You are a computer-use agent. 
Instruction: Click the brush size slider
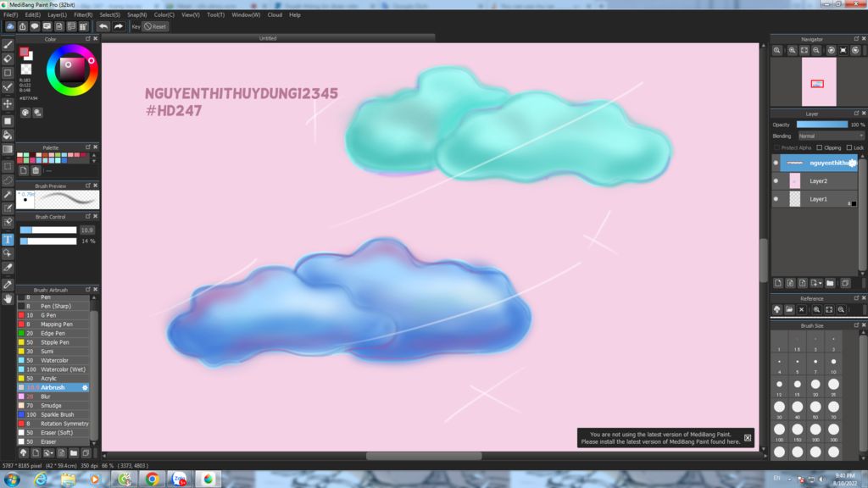tap(48, 230)
